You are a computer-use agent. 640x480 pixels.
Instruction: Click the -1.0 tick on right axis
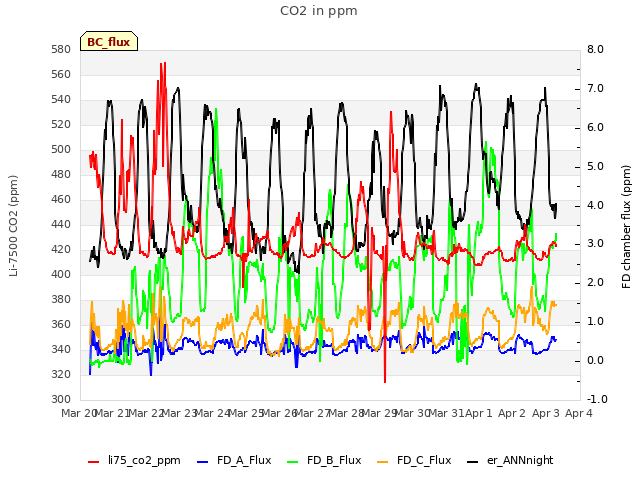pos(597,399)
